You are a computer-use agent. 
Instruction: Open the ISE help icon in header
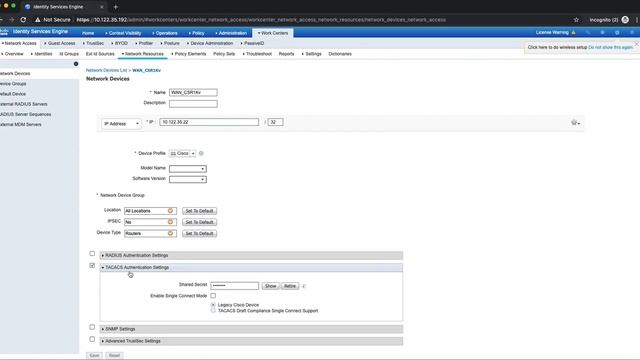pos(602,32)
